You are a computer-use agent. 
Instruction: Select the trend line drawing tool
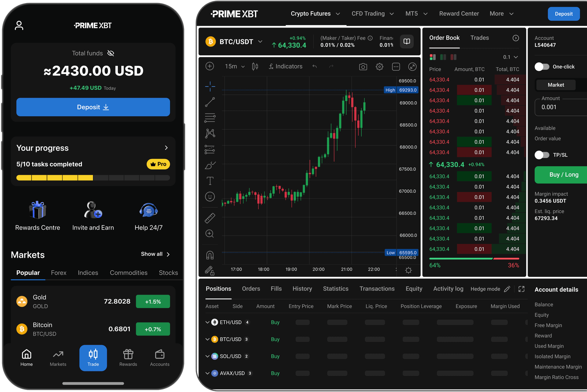click(x=210, y=102)
